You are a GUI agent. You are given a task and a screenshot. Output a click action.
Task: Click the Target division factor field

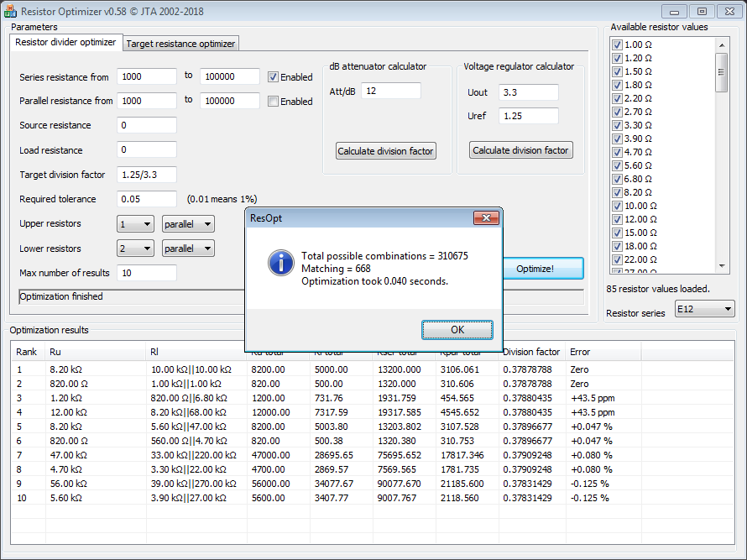click(147, 175)
